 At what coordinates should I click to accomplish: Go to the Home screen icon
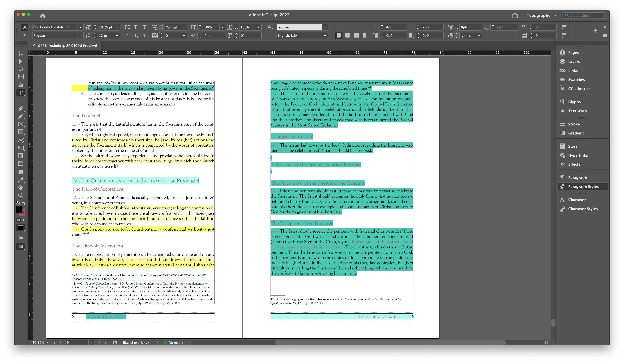(x=43, y=16)
